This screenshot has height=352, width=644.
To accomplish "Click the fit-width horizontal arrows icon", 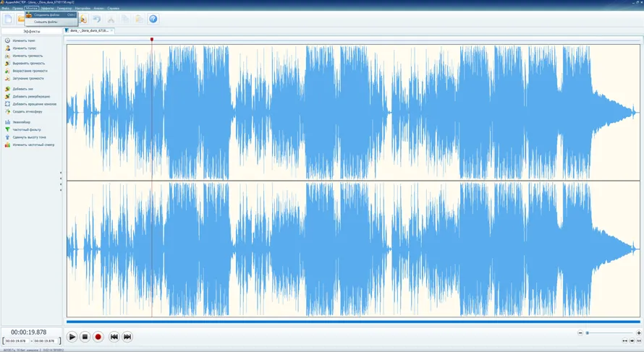I will [x=625, y=340].
